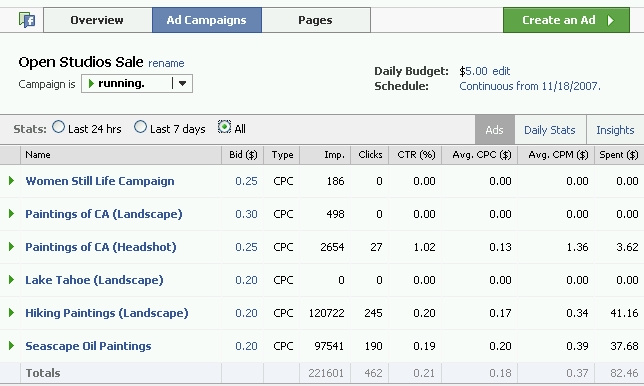Select the All stats radio button
644x386 pixels.
tap(224, 127)
